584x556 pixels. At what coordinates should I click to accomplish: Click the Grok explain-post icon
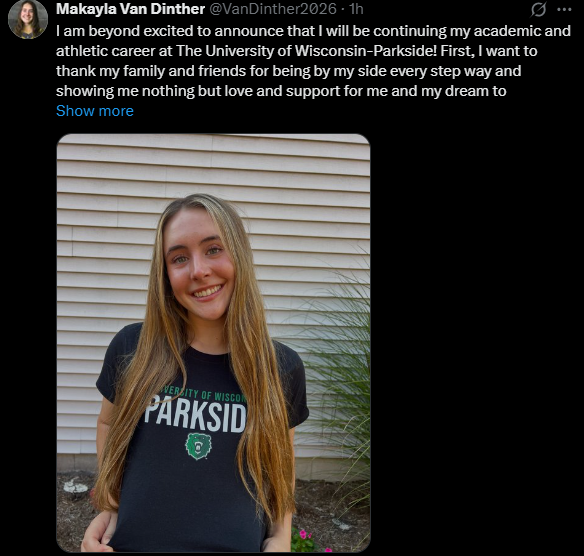point(538,9)
